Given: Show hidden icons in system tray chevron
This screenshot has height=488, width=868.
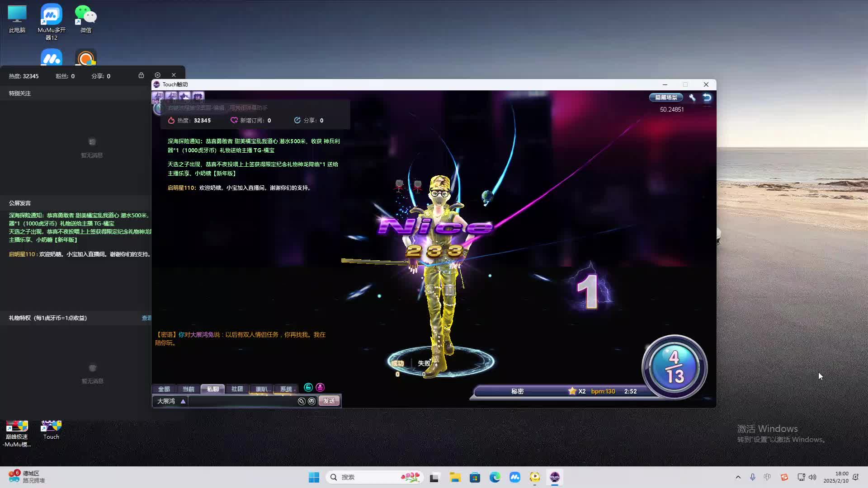Looking at the screenshot, I should pyautogui.click(x=738, y=477).
